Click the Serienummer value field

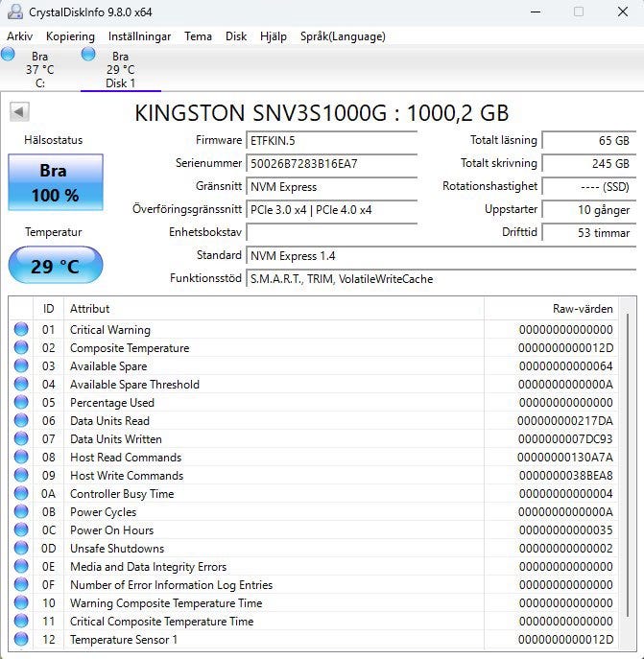pyautogui.click(x=331, y=164)
